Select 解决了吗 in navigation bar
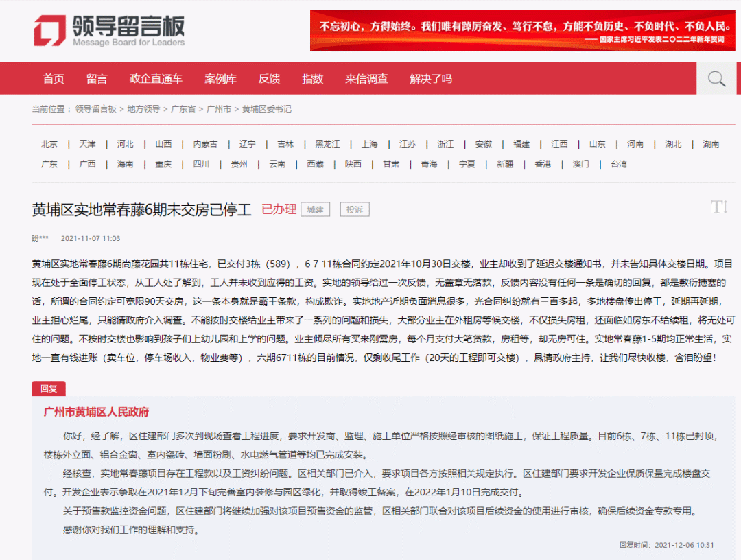The image size is (741, 560). point(431,78)
